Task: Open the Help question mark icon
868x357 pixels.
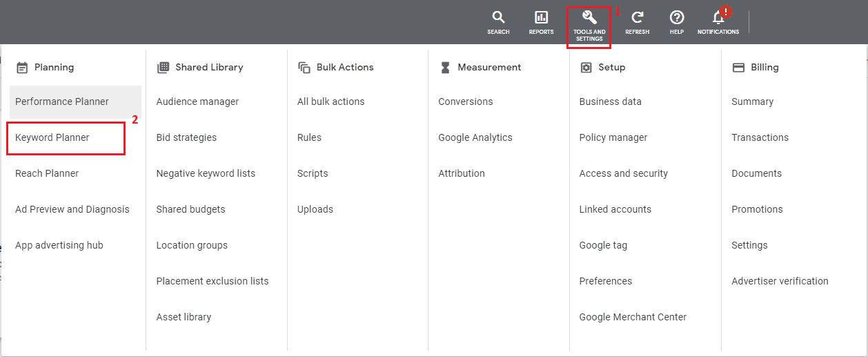Action: (x=676, y=18)
